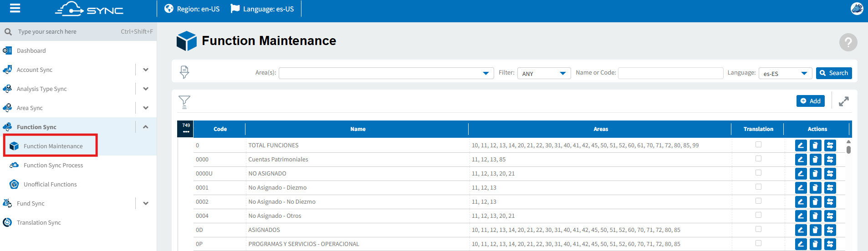Expand Area Sync chevron
Viewport: 868px width, 251px height.
tap(146, 108)
